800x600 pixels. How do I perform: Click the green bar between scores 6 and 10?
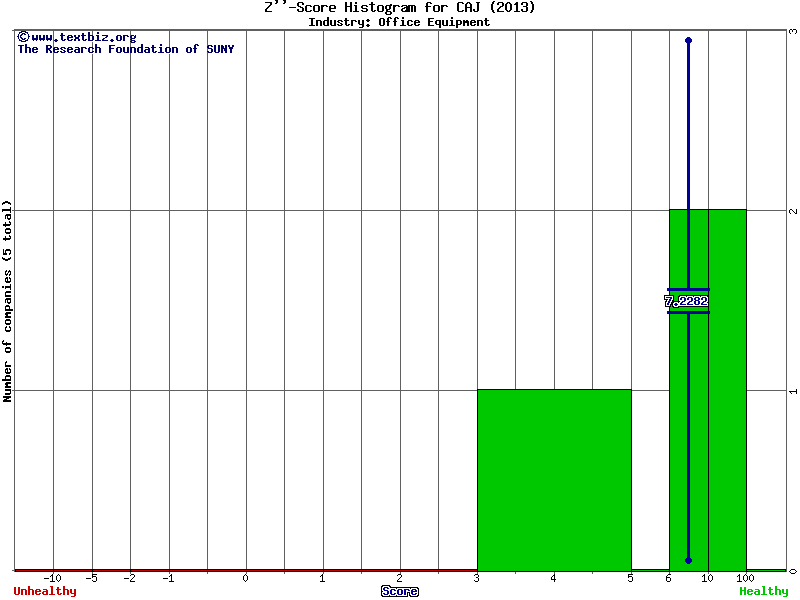(689, 390)
